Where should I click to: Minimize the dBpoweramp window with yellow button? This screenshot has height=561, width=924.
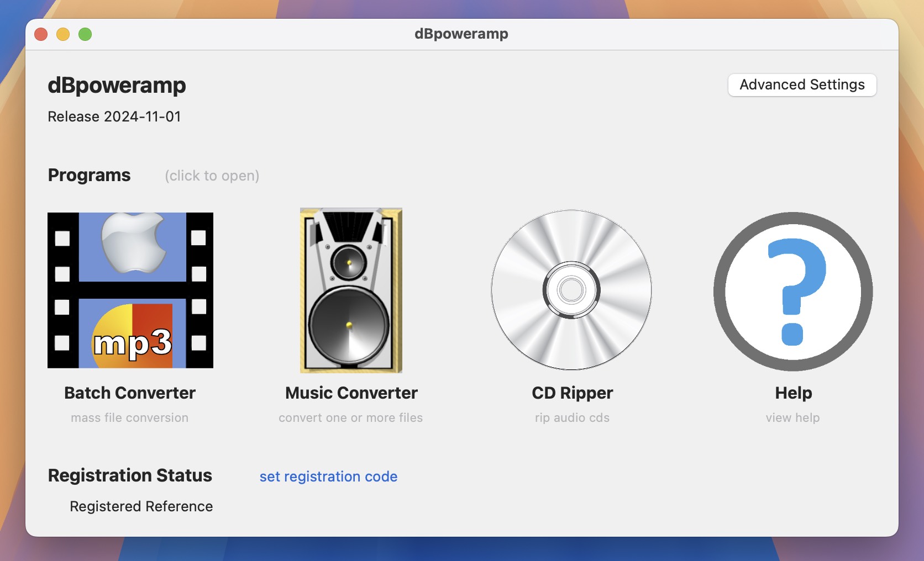(63, 34)
